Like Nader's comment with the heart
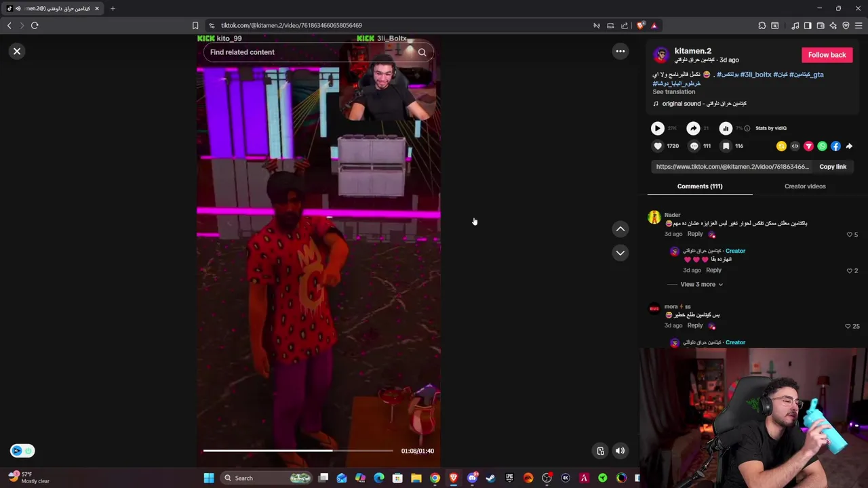 tap(850, 235)
